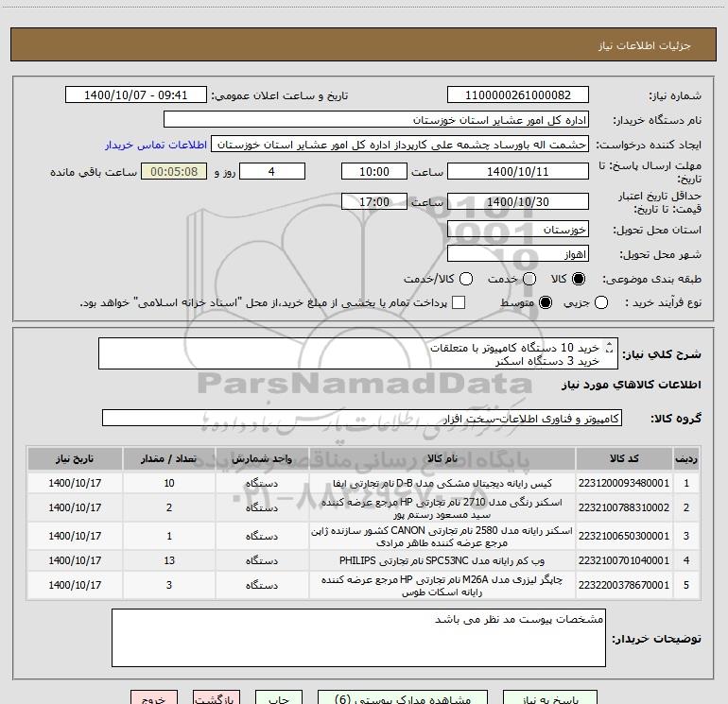
Task: Click product code 2232100701040001
Action: 624,560
